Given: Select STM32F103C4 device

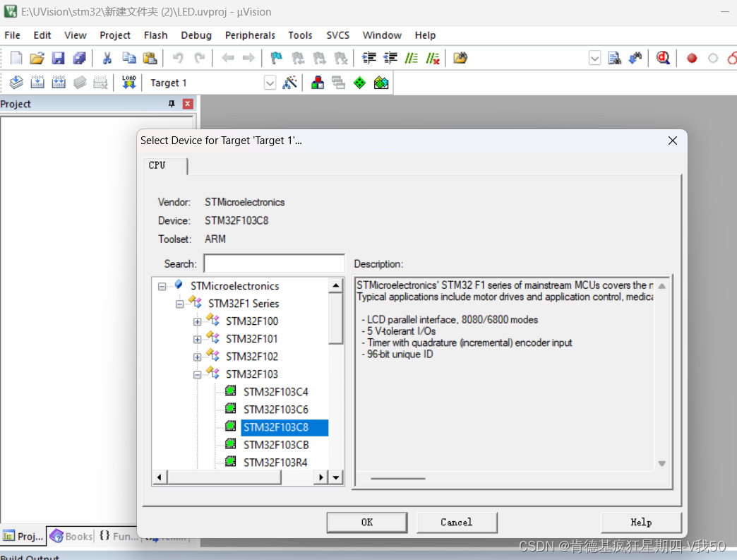Looking at the screenshot, I should click(x=276, y=392).
